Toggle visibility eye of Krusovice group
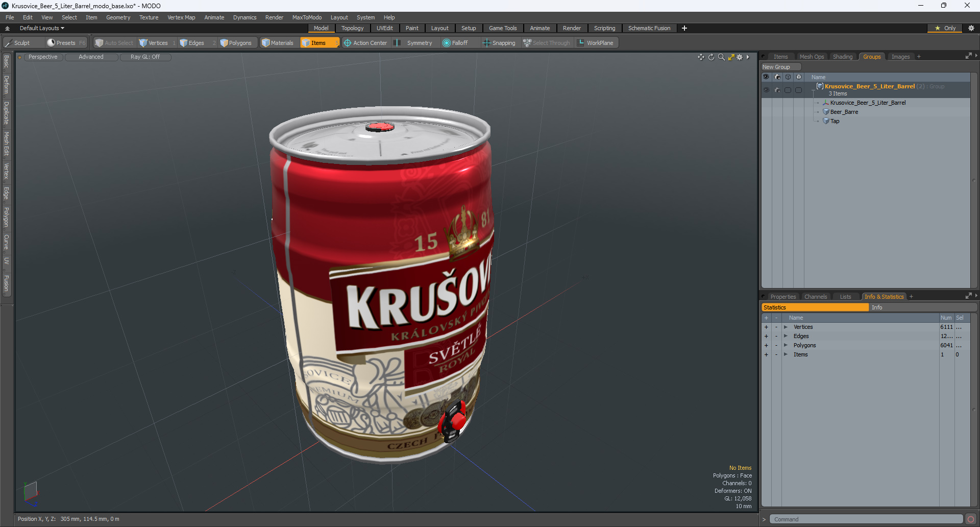 766,90
